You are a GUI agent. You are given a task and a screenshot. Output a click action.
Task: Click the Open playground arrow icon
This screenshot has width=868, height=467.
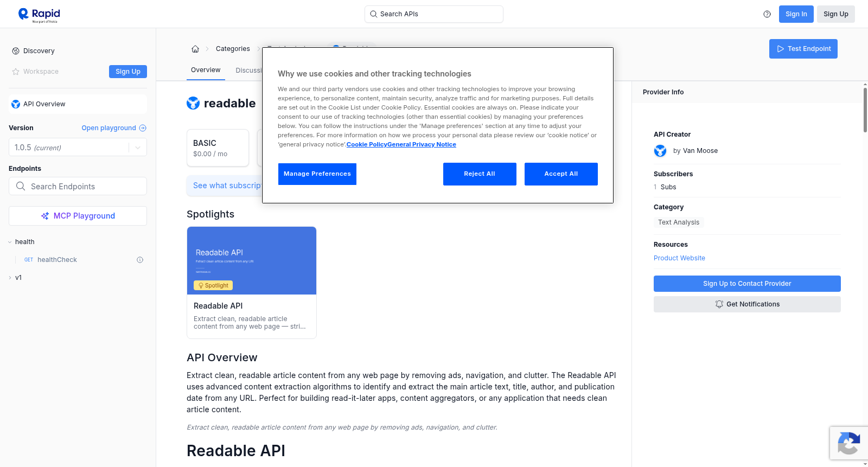pyautogui.click(x=143, y=128)
